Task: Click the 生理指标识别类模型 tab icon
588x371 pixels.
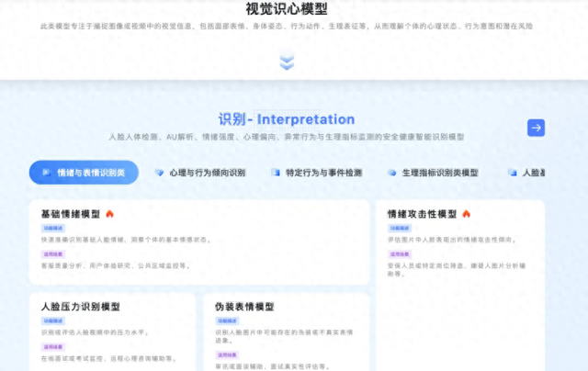Action: (392, 173)
